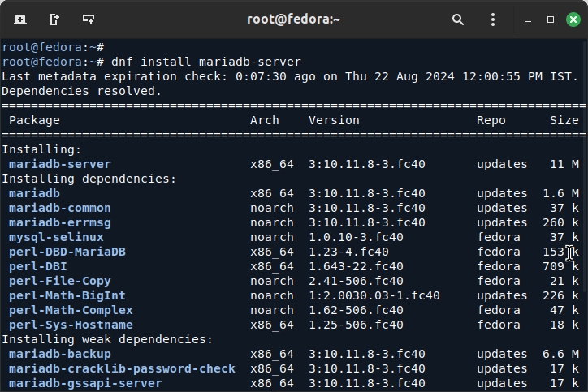The height and width of the screenshot is (392, 588).
Task: Click version 2.41-506.fc40 of perl-File-Copy
Action: (x=356, y=281)
